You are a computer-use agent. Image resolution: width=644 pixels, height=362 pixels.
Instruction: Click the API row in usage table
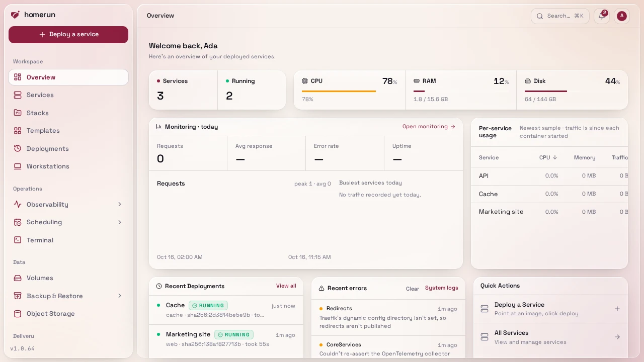(x=549, y=176)
